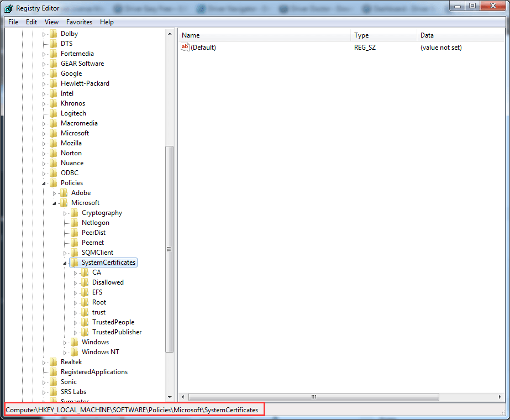Screen dimensions: 510x420
Task: Expand the Disallowed subkey
Action: (x=76, y=282)
